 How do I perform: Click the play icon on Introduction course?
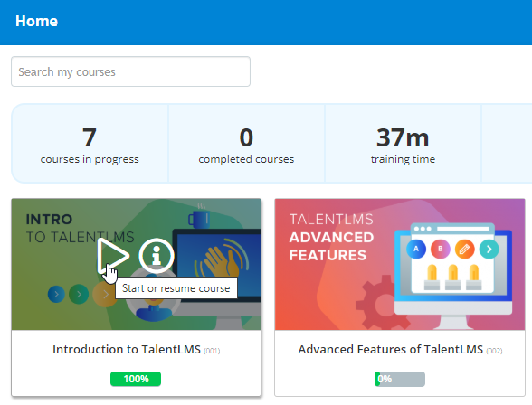(x=113, y=256)
